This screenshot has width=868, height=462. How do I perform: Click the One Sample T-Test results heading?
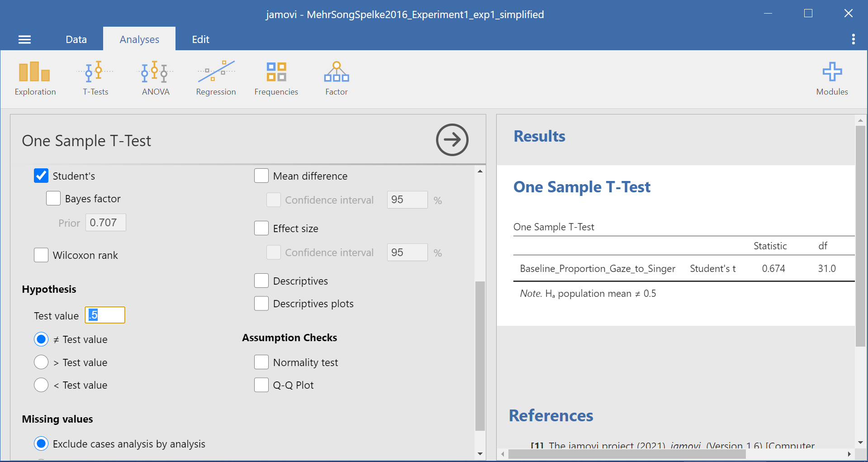click(582, 187)
